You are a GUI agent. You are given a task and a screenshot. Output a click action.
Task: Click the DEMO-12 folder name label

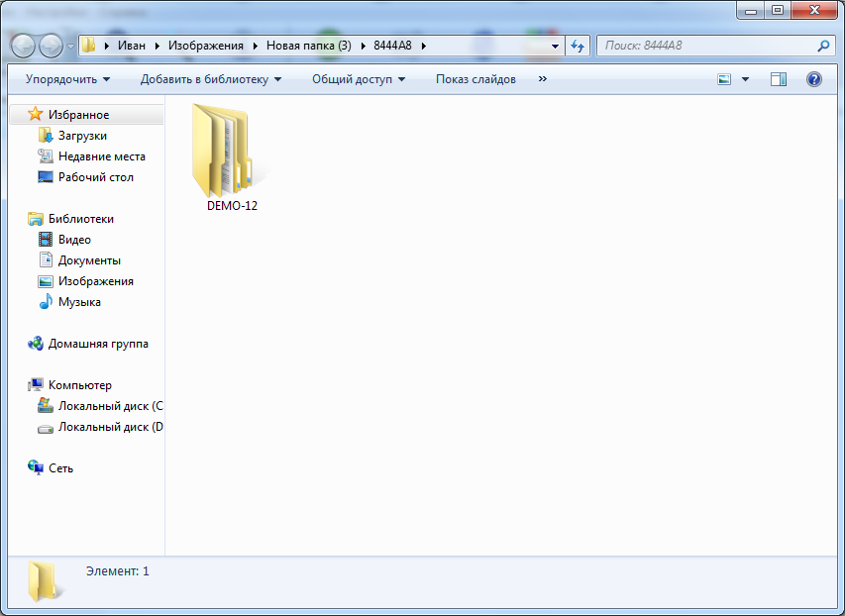(x=232, y=205)
